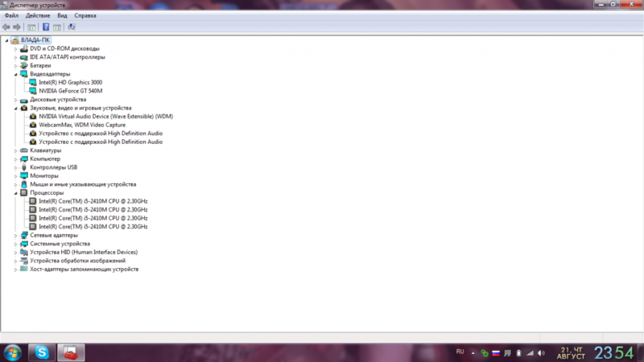
Task: Expand IDE ATA/ATAPI контроллеры
Action: (x=15, y=57)
